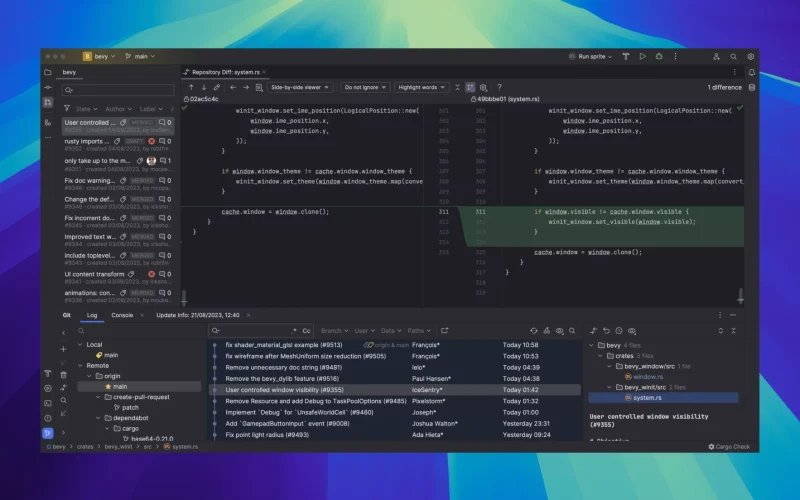Compare next file right arrow

[245, 87]
